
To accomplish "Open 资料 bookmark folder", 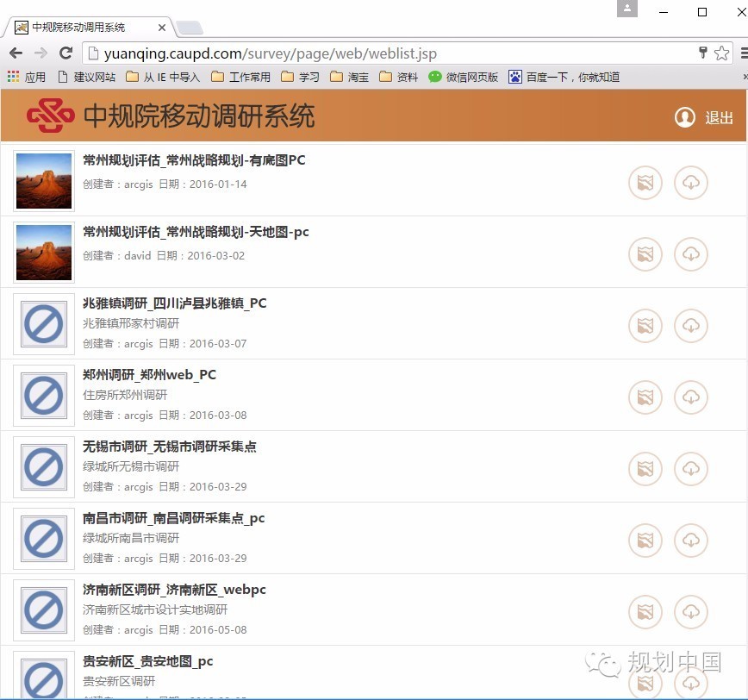I will coord(398,77).
